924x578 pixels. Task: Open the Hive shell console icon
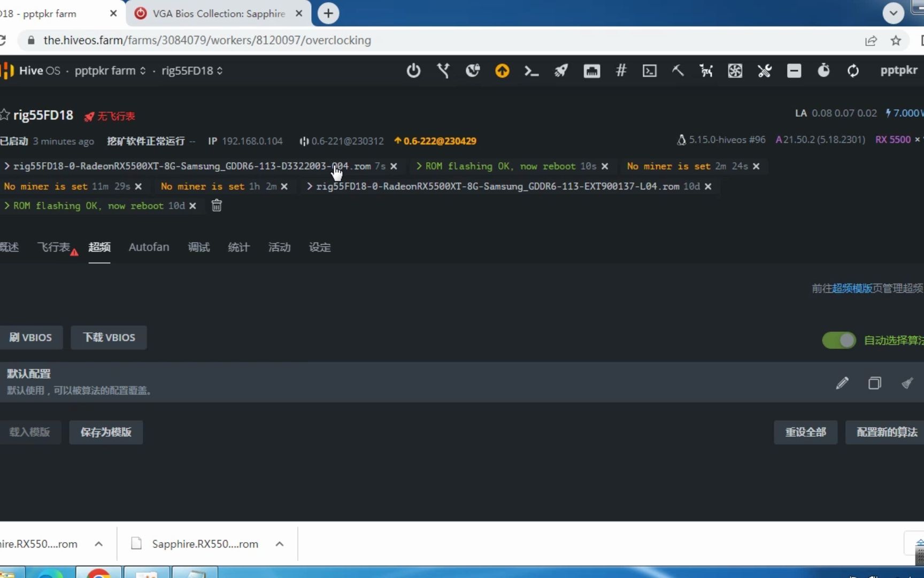coord(650,71)
